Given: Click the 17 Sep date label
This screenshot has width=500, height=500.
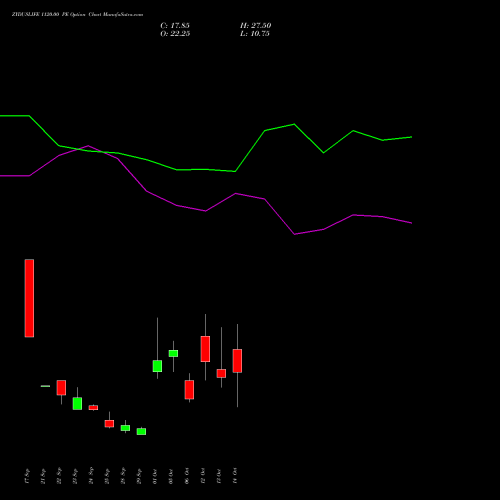Looking at the screenshot, I should [x=27, y=476].
